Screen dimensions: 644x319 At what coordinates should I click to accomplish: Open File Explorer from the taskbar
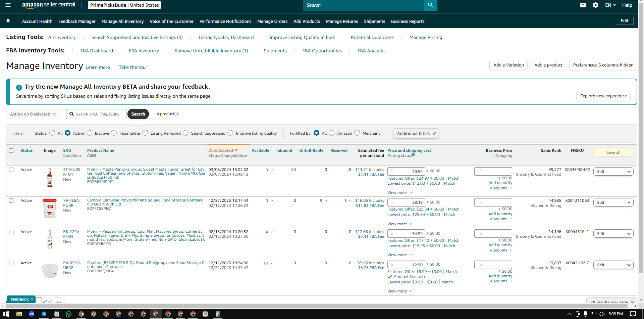tap(19, 314)
